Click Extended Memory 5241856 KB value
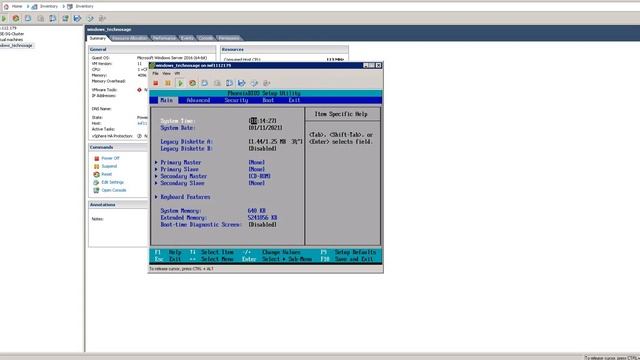 click(x=262, y=218)
